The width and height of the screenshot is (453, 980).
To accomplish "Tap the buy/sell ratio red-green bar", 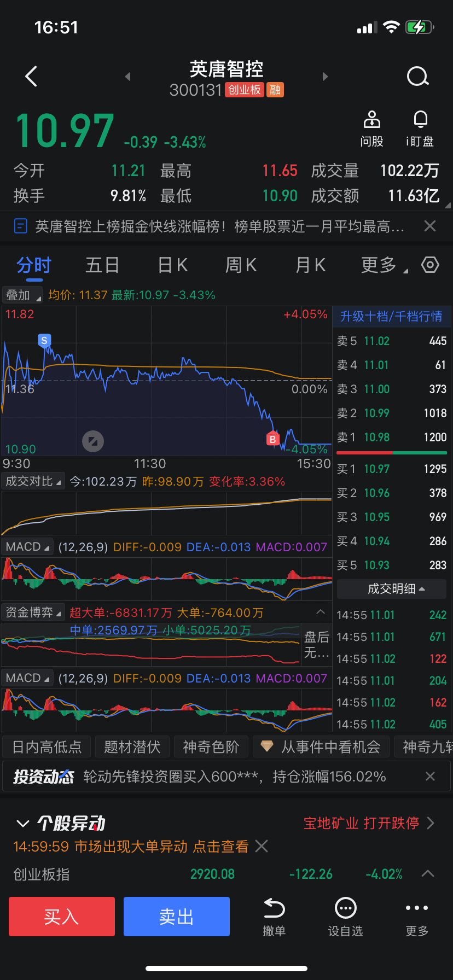I will tap(392, 453).
